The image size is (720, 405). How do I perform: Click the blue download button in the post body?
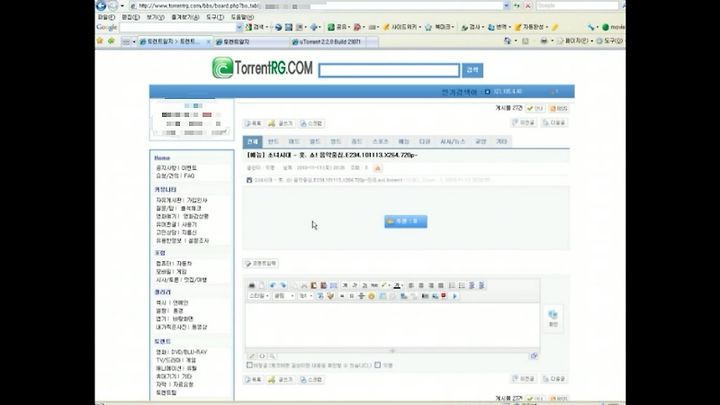(x=405, y=221)
